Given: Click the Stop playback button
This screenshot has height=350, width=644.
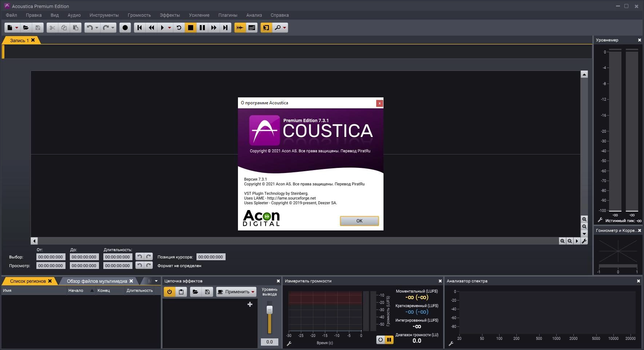Looking at the screenshot, I should tap(191, 28).
